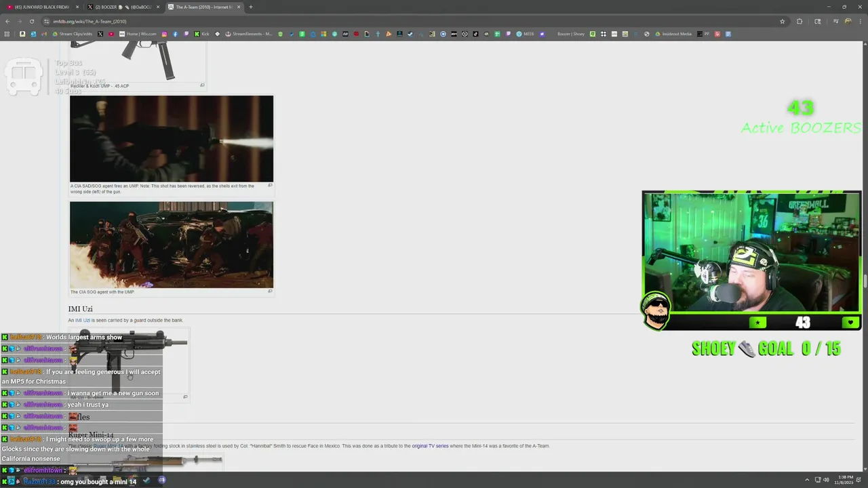Image resolution: width=868 pixels, height=488 pixels.
Task: Open the Insideout Media bookmark
Action: pos(673,34)
